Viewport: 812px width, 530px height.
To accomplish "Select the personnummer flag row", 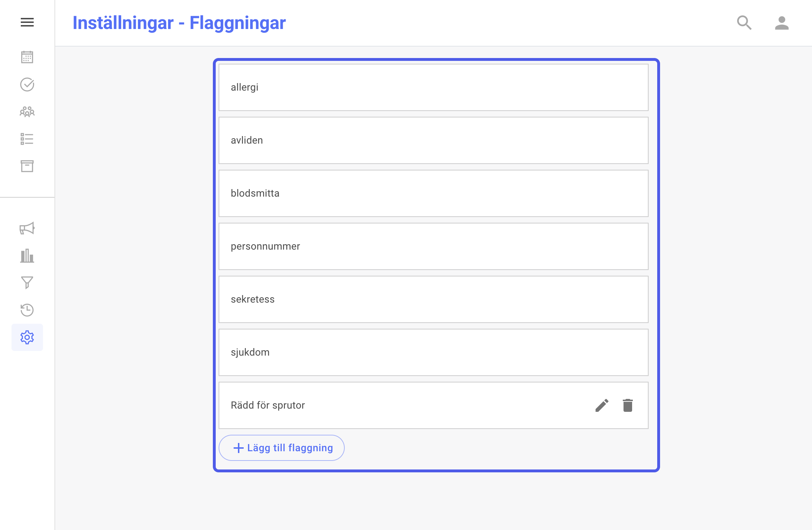I will click(434, 246).
